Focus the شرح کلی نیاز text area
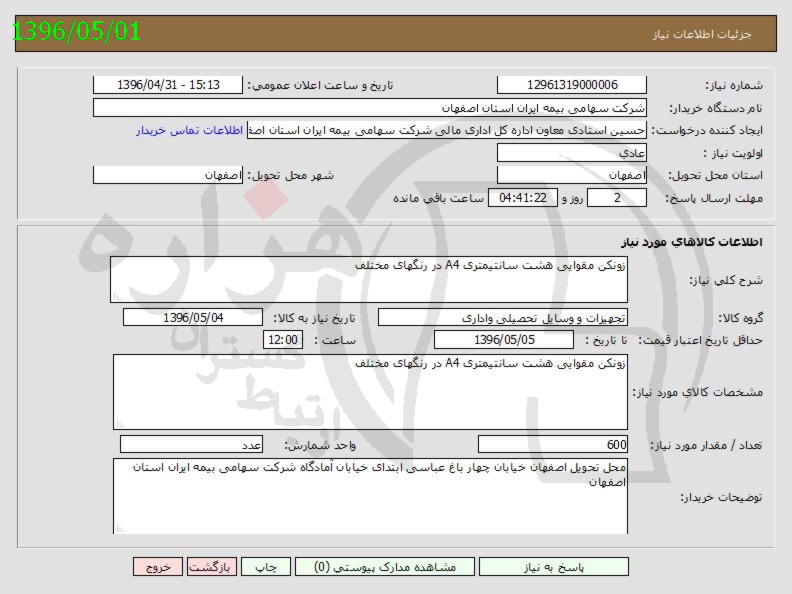The height and width of the screenshot is (594, 792). pyautogui.click(x=370, y=279)
